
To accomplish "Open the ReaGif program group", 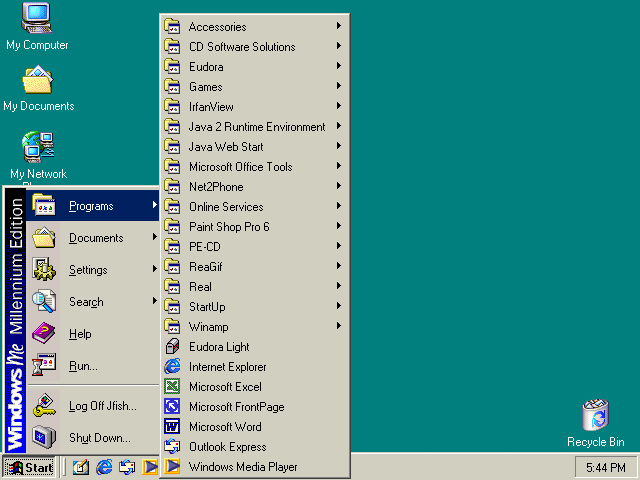I will tap(255, 267).
